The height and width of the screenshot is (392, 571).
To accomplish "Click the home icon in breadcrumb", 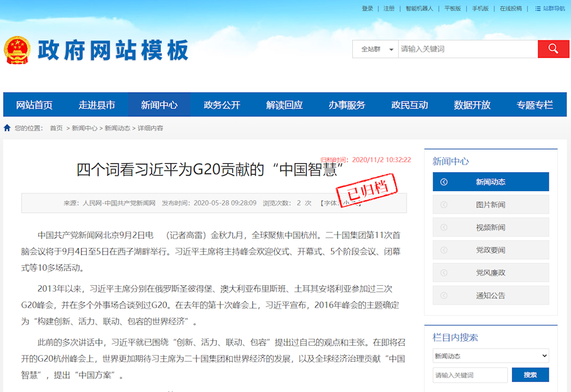I will click(7, 128).
